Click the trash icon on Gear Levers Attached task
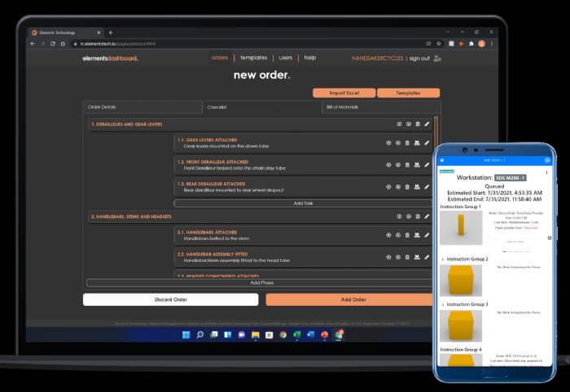This screenshot has width=570, height=392. pyautogui.click(x=407, y=143)
